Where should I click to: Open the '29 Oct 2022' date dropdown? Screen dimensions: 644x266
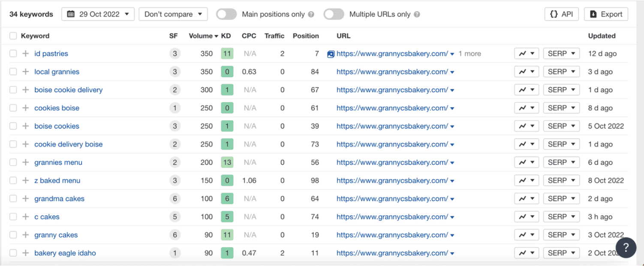pyautogui.click(x=98, y=14)
